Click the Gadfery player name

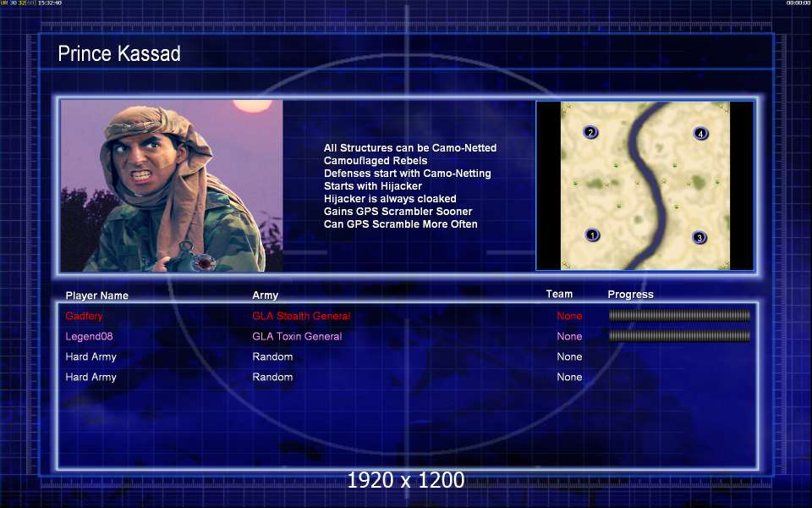[x=84, y=316]
